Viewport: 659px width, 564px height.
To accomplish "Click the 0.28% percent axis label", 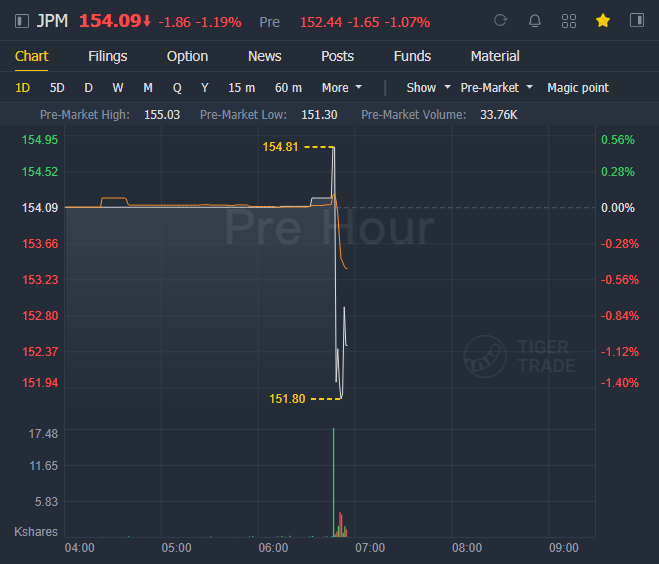I will (618, 171).
